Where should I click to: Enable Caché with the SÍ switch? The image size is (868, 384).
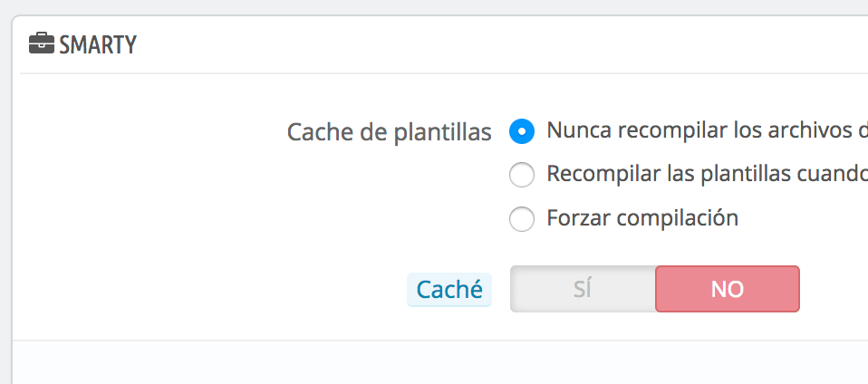[583, 289]
